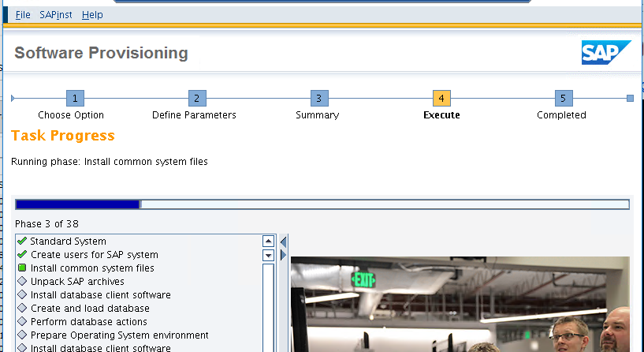This screenshot has width=644, height=352.
Task: Collapse phase list with left arrow
Action: tap(284, 242)
